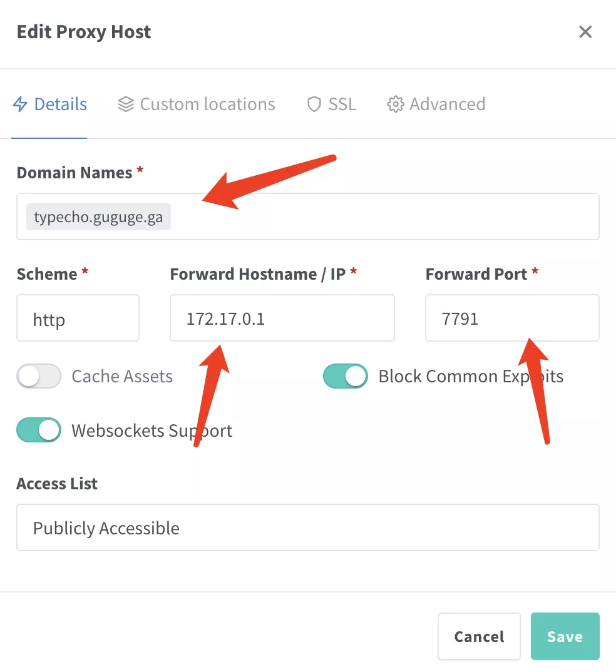Enable the Cache Assets toggle

pos(39,377)
